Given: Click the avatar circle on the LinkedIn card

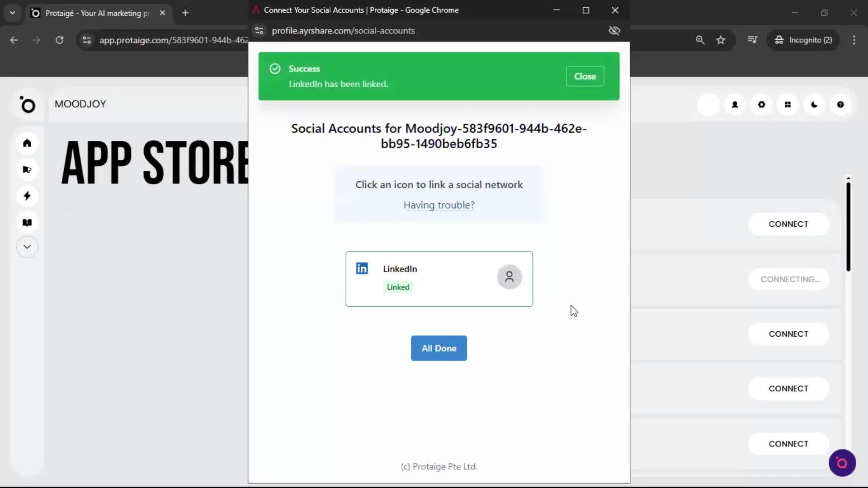Looking at the screenshot, I should point(509,277).
